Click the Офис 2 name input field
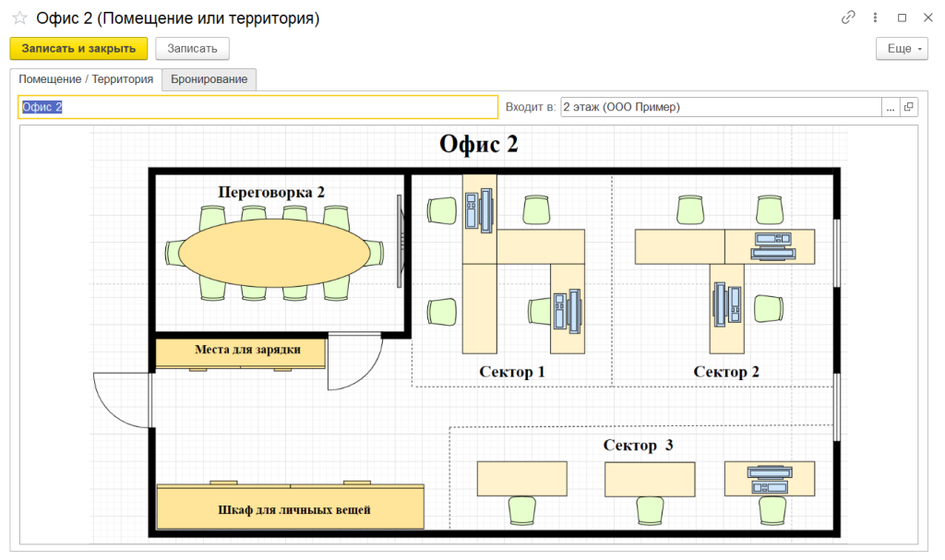The height and width of the screenshot is (560, 945). click(258, 107)
